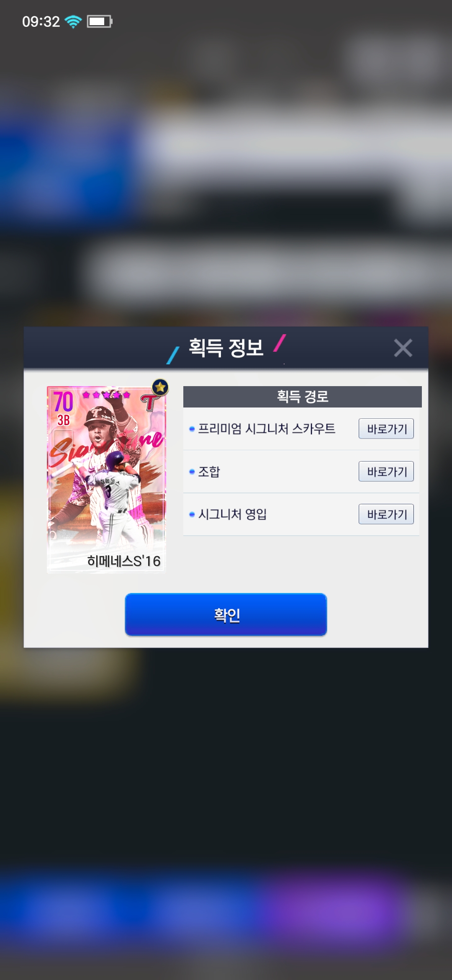Tap 바로가기 for 프리미엄 시그니처 스카우트
Screen dimensions: 452x980
(386, 428)
